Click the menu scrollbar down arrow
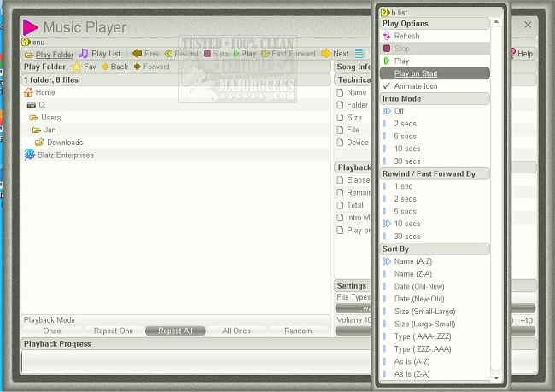 pyautogui.click(x=496, y=377)
